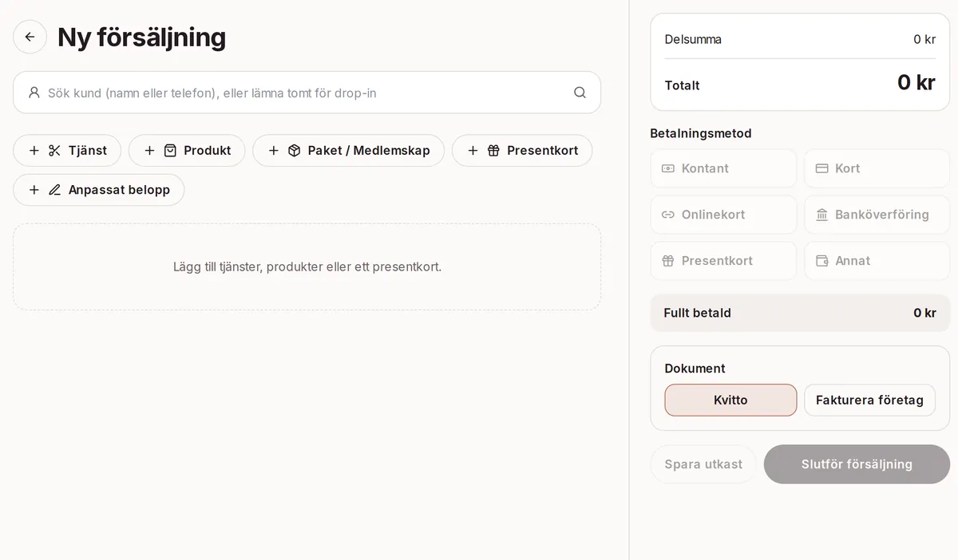Click the Delsumma label
The width and height of the screenshot is (958, 560).
(693, 39)
